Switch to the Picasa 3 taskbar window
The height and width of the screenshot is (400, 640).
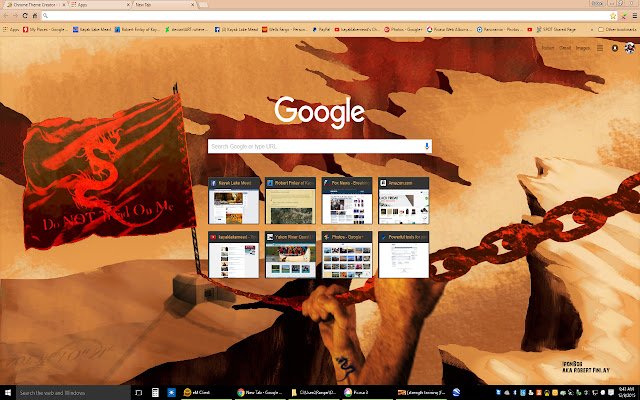click(367, 393)
